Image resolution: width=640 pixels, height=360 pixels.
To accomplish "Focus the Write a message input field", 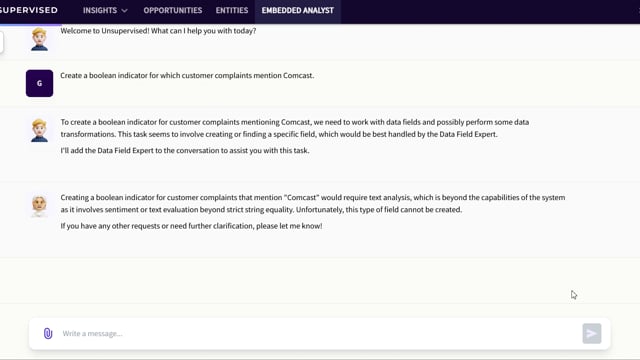I will [x=320, y=333].
